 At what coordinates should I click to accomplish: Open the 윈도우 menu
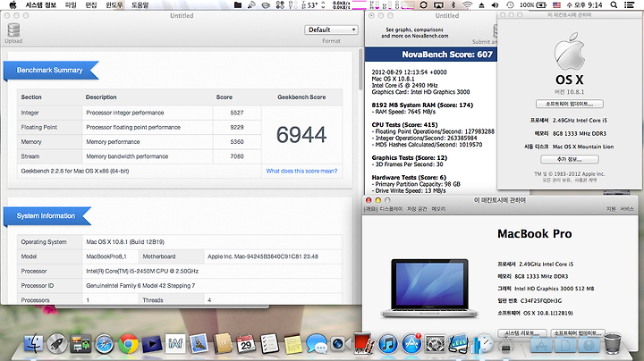point(114,5)
